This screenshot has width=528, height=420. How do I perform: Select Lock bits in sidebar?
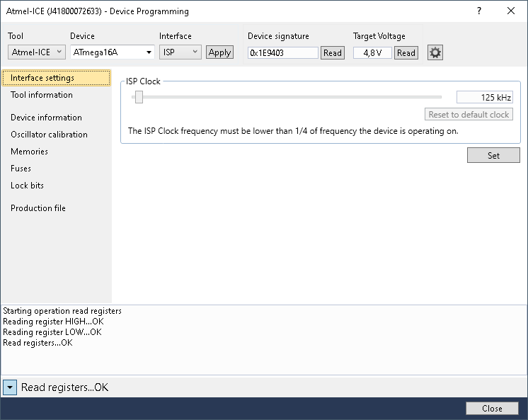click(x=27, y=186)
